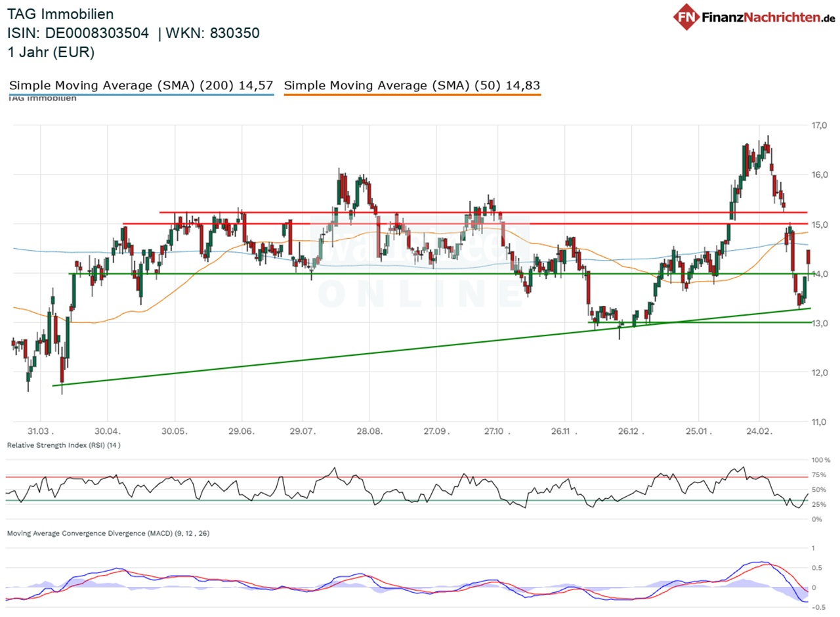Click the small TAG Immobilien series label
Screen dimensions: 840x617
(x=42, y=98)
